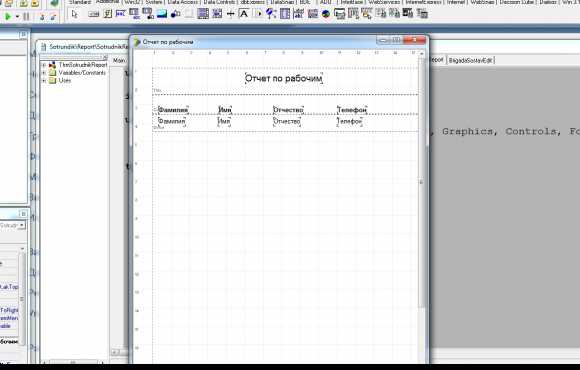The height and width of the screenshot is (370, 580).
Task: Pick the Chart component icon
Action: (x=326, y=14)
